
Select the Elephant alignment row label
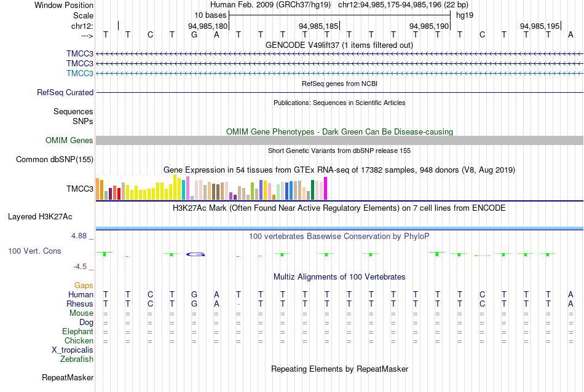77,331
